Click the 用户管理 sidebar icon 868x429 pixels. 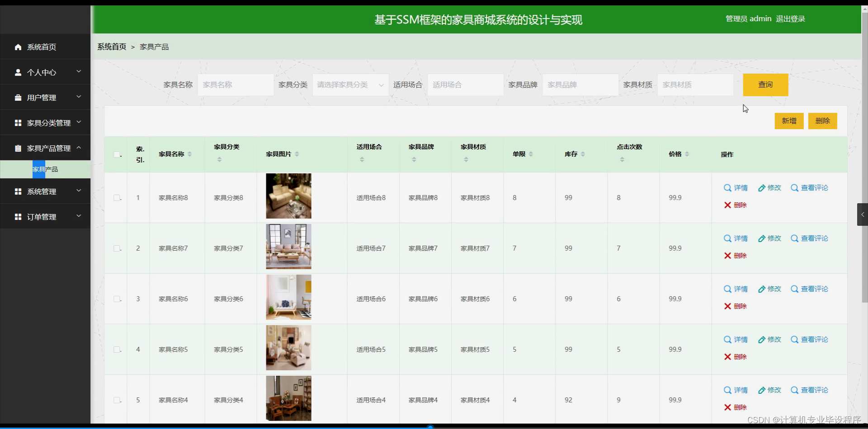coord(18,97)
